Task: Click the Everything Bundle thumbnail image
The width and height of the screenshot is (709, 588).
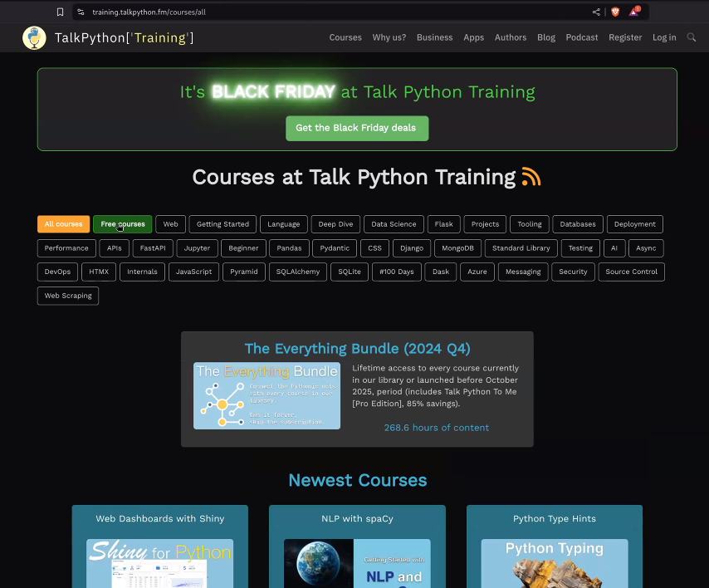Action: [266, 396]
